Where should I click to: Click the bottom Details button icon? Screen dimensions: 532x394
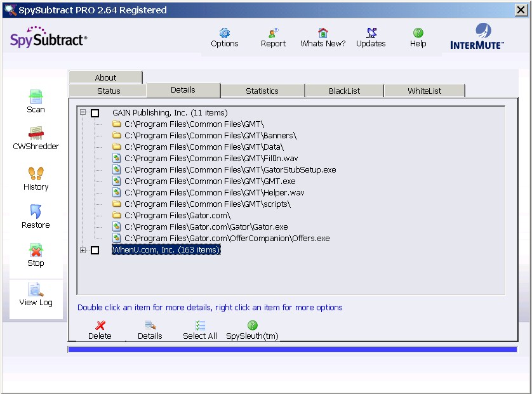point(150,325)
